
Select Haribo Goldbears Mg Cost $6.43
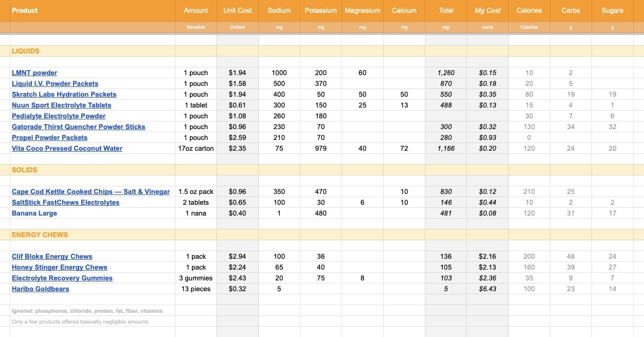point(488,289)
